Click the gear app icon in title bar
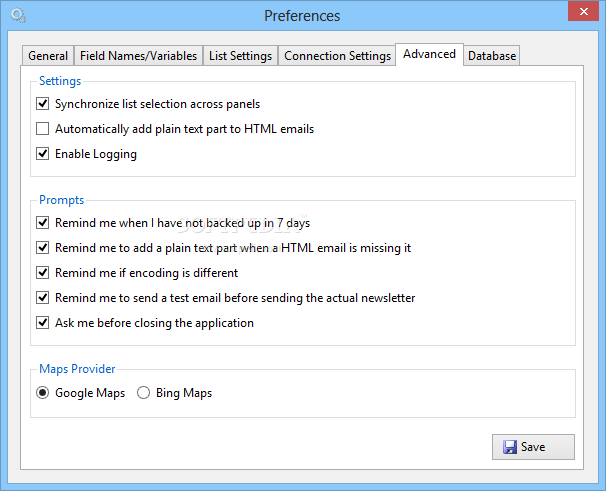Image resolution: width=606 pixels, height=491 pixels. click(x=18, y=15)
